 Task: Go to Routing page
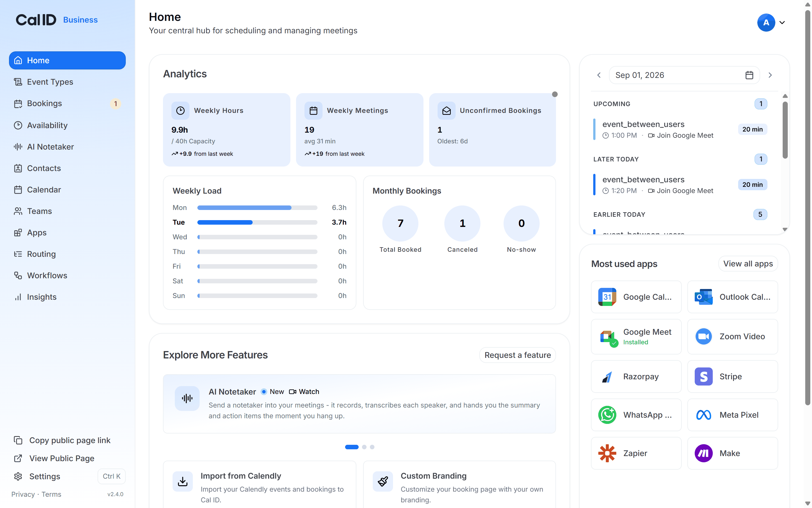click(x=67, y=254)
